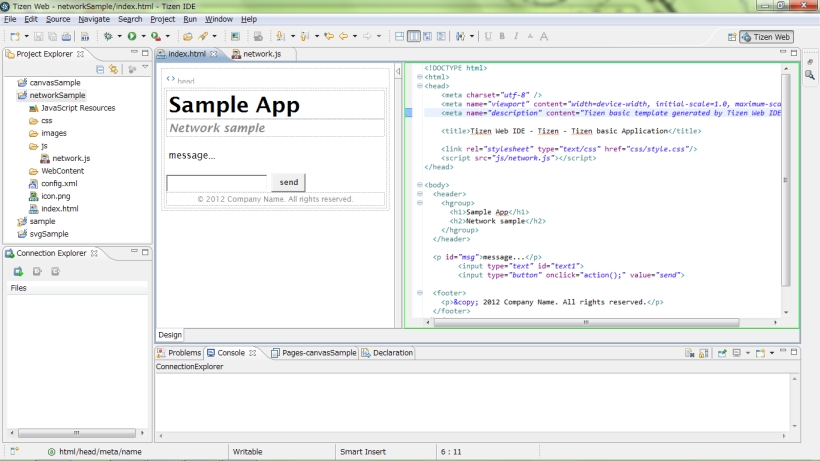Click the Debug bug icon in toolbar
The height and width of the screenshot is (461, 820).
pos(108,36)
